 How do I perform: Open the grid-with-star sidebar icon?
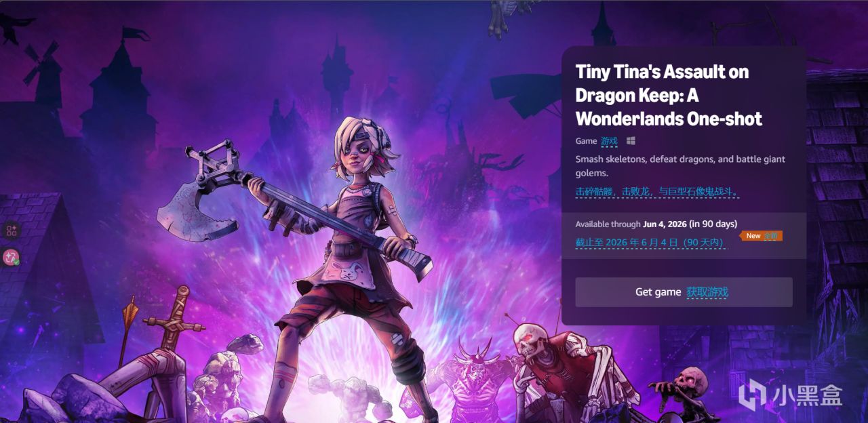12,230
